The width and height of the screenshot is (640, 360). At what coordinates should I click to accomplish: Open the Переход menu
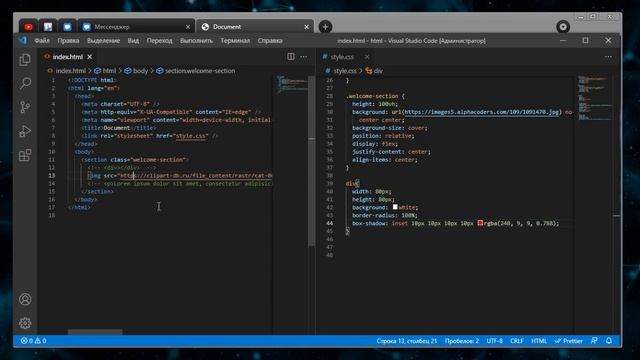pos(160,40)
